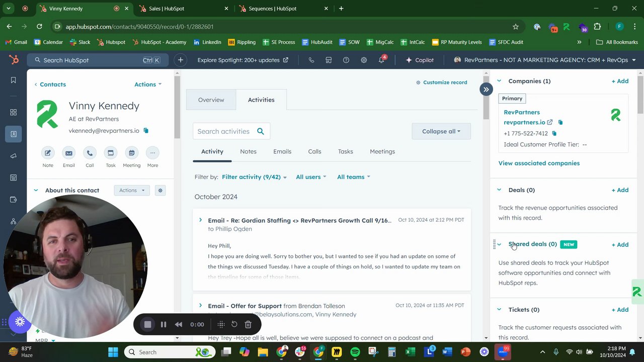Click Customize record link
This screenshot has height=362, width=644.
[442, 82]
